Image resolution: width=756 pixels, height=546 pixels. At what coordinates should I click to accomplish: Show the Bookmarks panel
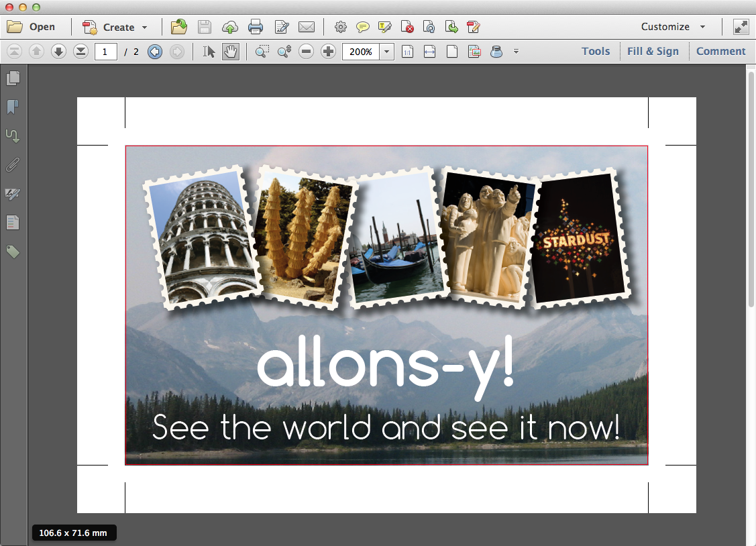13,107
